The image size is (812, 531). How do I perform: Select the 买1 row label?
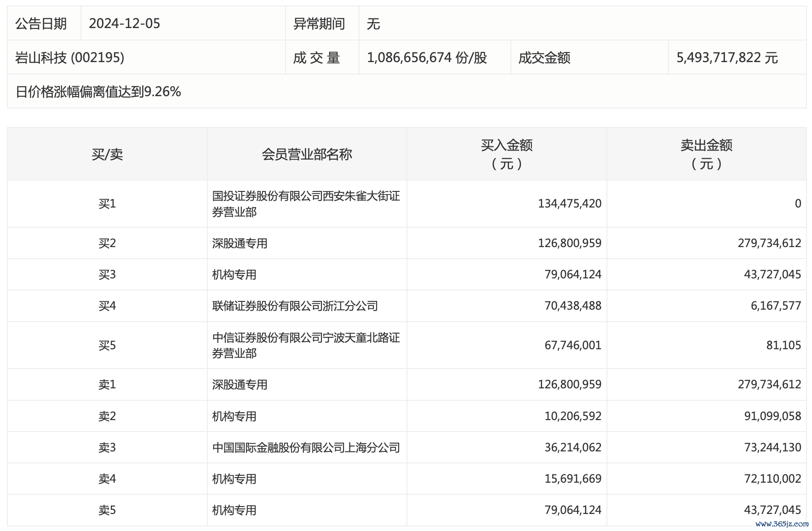[107, 203]
